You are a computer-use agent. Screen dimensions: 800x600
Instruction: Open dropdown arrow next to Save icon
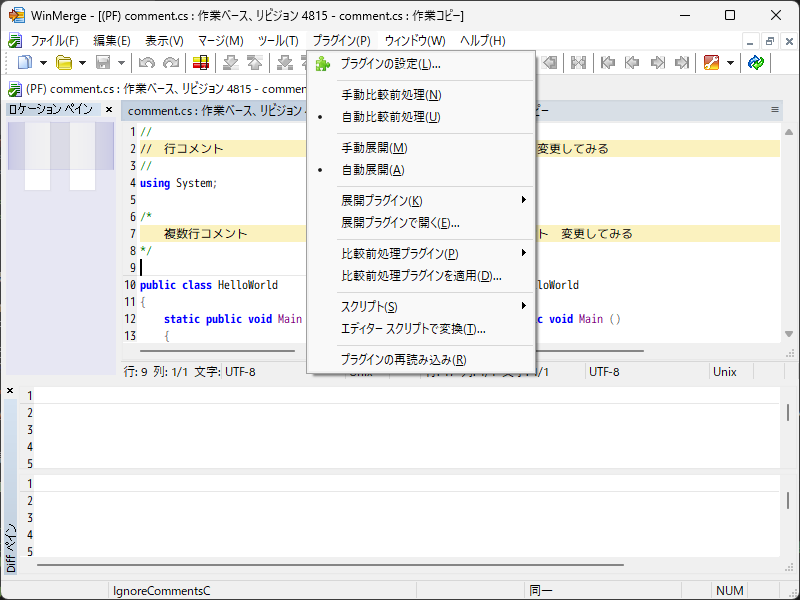(x=121, y=63)
